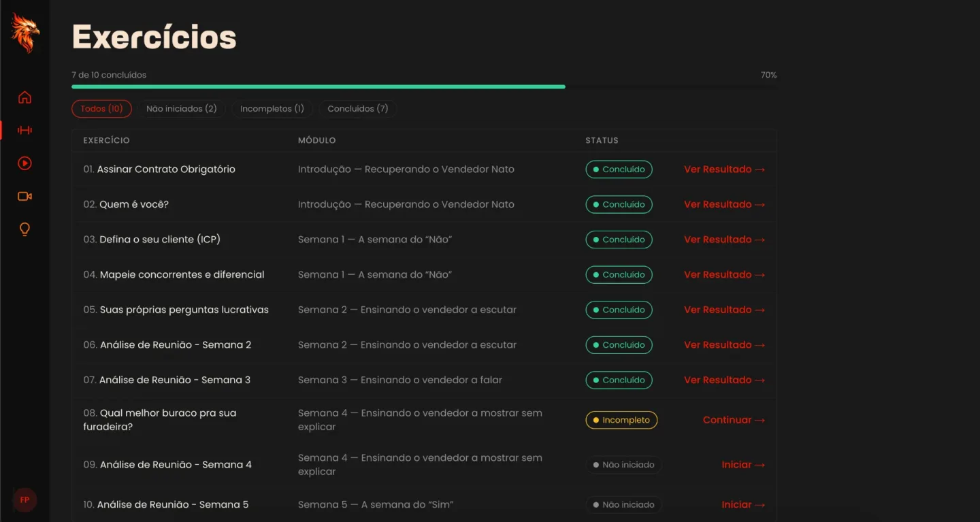
Task: Click the STATUS column header
Action: pos(602,140)
